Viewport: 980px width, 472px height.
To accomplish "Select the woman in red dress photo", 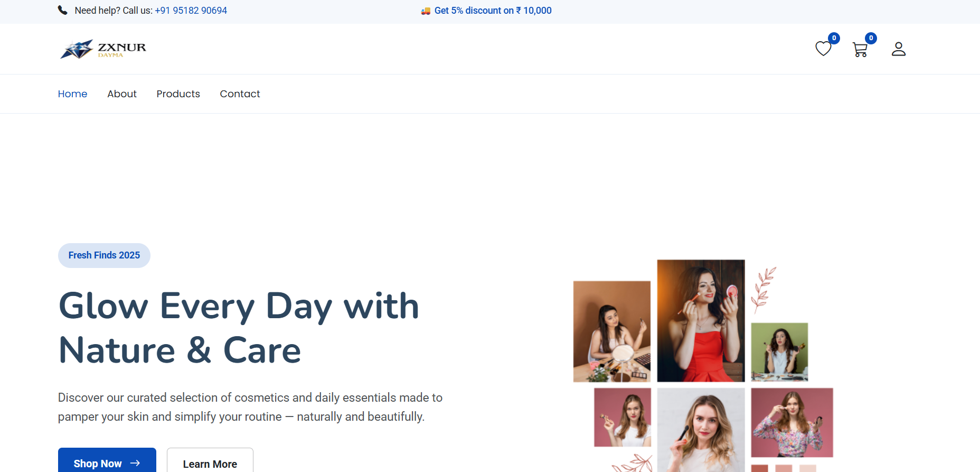I will click(701, 320).
